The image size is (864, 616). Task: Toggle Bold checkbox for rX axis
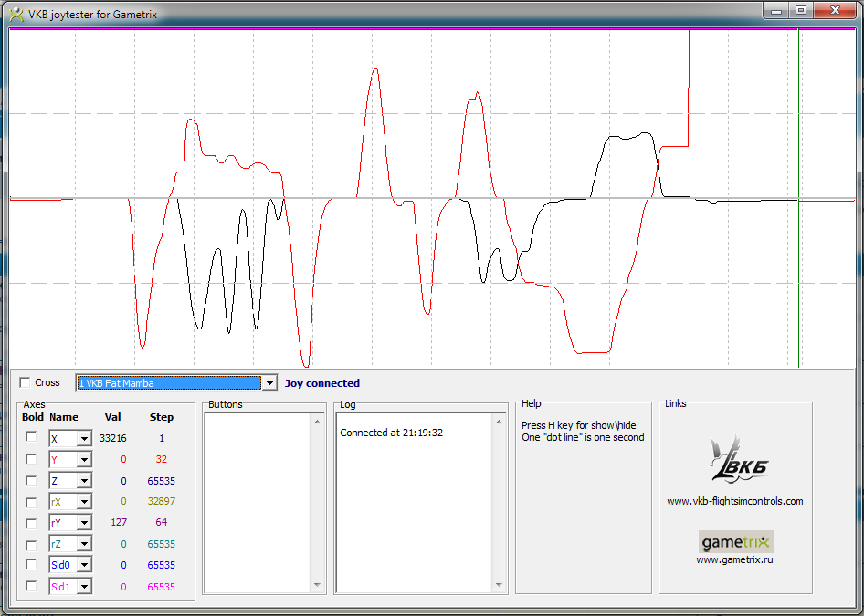pos(31,502)
